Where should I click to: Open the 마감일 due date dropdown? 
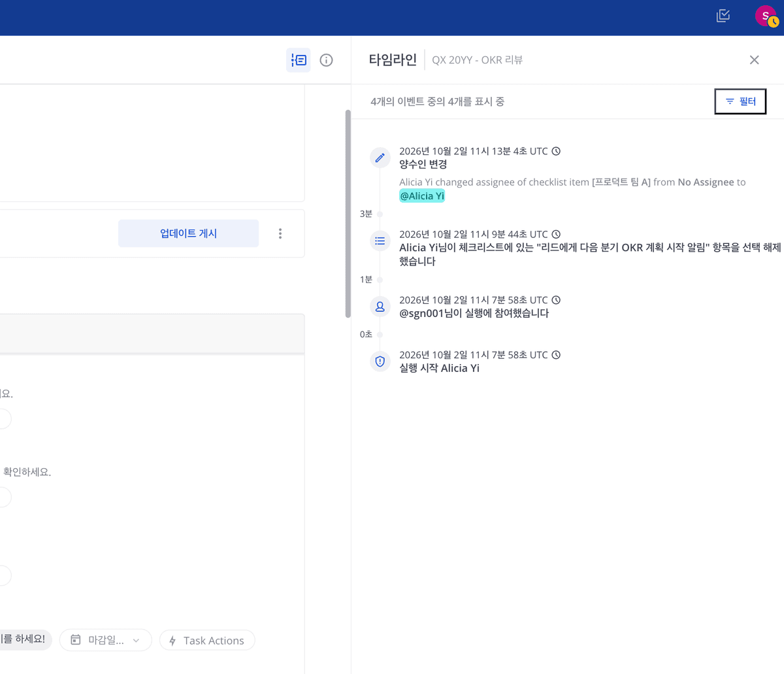(x=106, y=640)
